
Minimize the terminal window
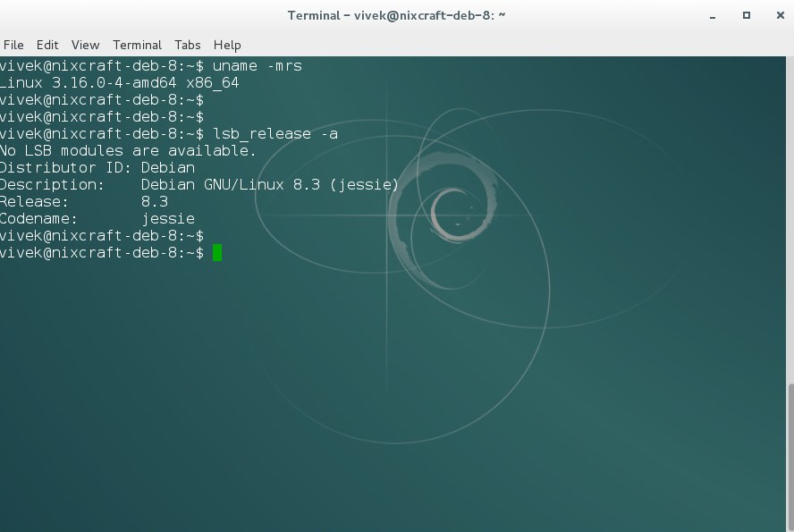[713, 16]
